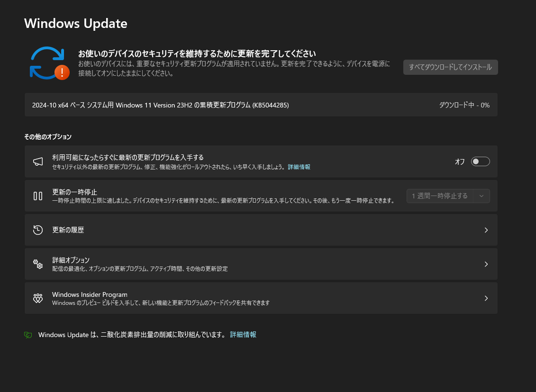Open the Windows Insider Program label
This screenshot has height=392, width=536.
[90, 294]
